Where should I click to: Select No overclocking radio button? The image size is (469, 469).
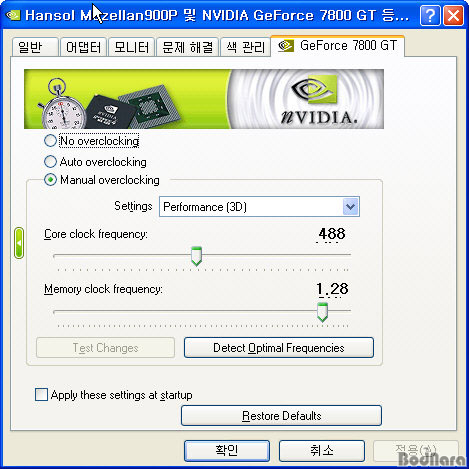[x=50, y=141]
